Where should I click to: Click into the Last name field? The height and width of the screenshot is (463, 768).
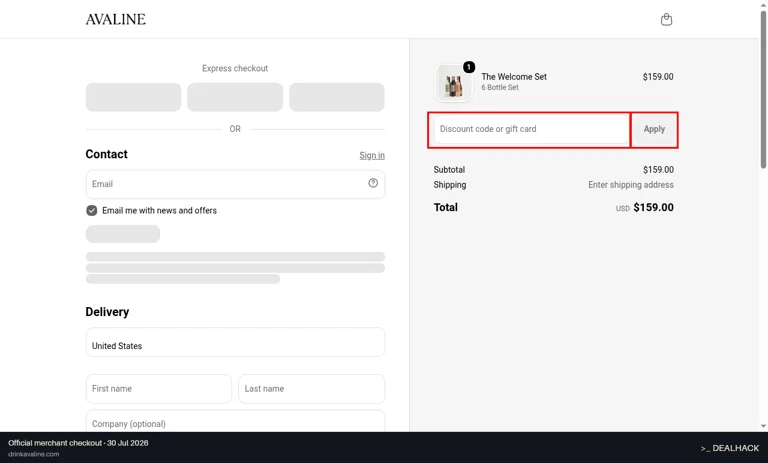tap(312, 389)
